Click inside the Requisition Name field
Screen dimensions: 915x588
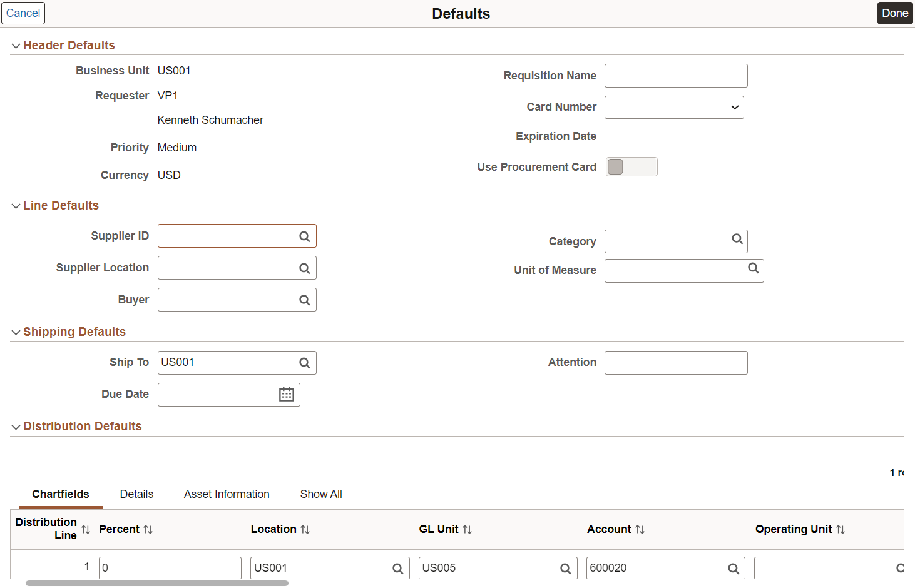[x=676, y=75]
